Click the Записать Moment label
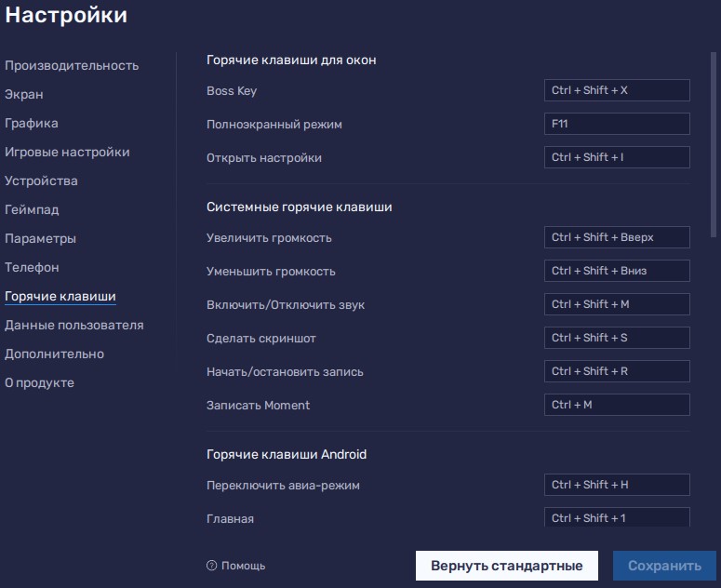The width and height of the screenshot is (721, 588). [258, 406]
